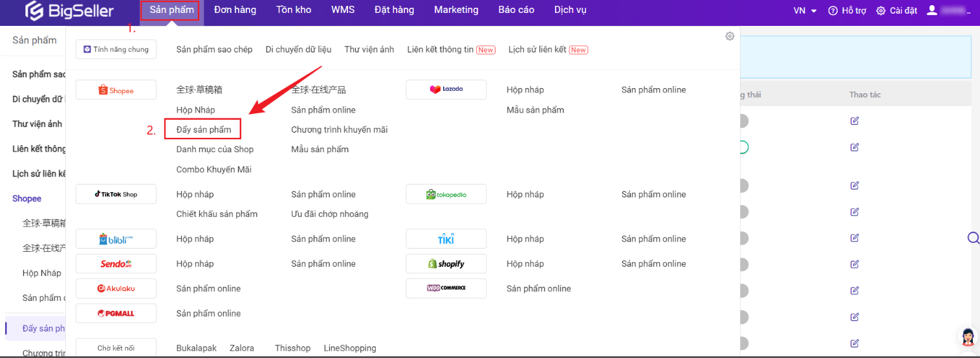The width and height of the screenshot is (980, 358).
Task: Select Shopee 全球-草稿箱 in menu panel
Action: point(199,89)
